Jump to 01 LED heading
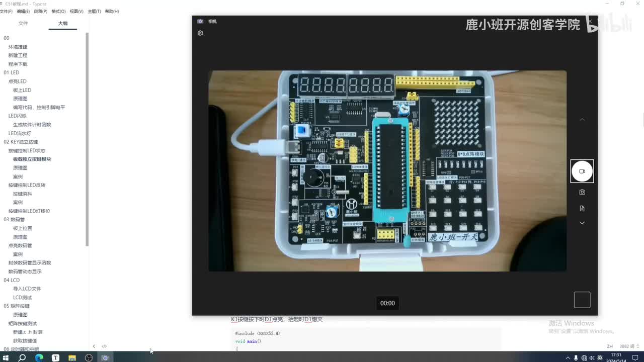The image size is (644, 362). pos(11,72)
